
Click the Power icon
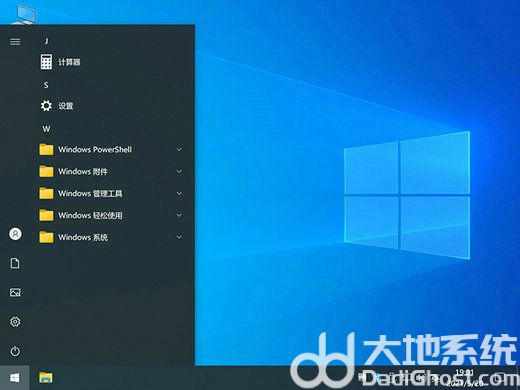point(15,351)
